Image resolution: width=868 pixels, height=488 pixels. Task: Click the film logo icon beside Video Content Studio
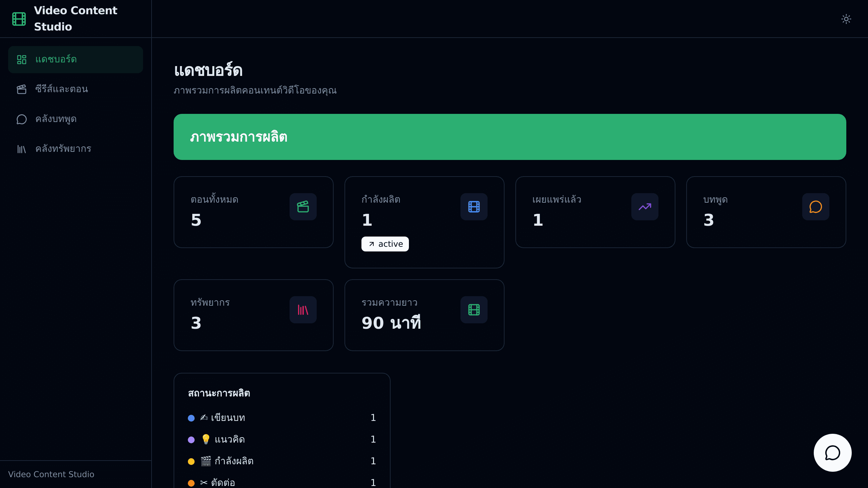19,19
